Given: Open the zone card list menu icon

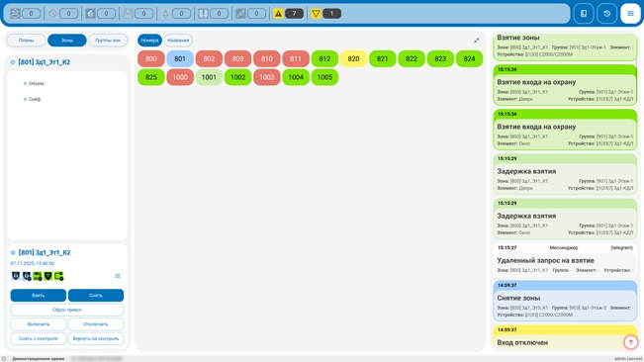Looking at the screenshot, I should tap(118, 276).
